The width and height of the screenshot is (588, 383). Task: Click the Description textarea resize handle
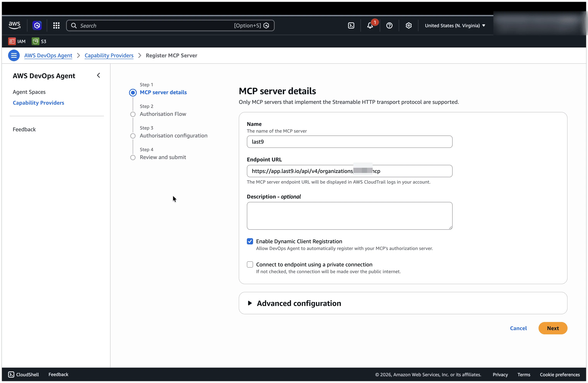[x=450, y=227]
